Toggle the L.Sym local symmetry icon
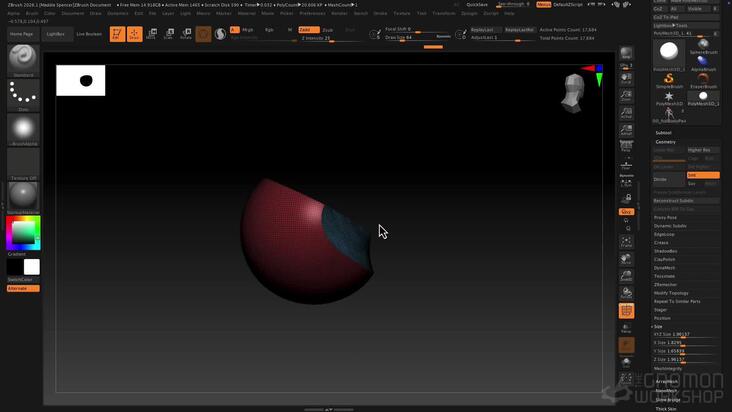732x412 pixels. [x=626, y=182]
